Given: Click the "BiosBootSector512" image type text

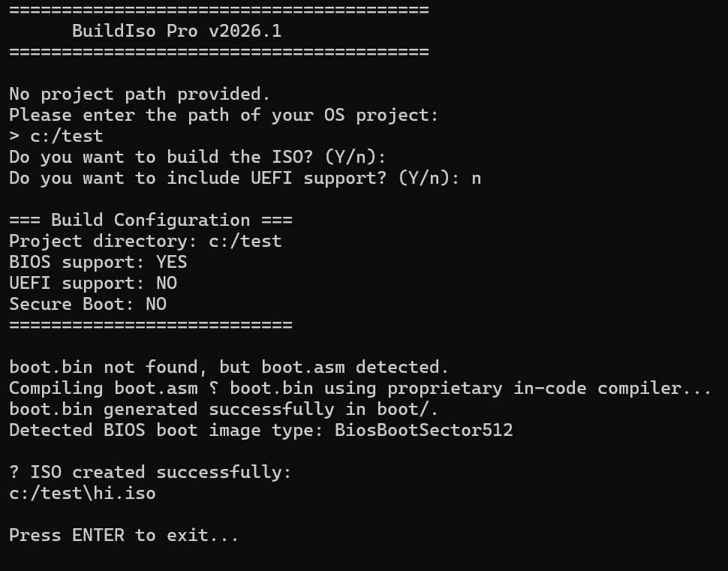Looking at the screenshot, I should 423,430.
